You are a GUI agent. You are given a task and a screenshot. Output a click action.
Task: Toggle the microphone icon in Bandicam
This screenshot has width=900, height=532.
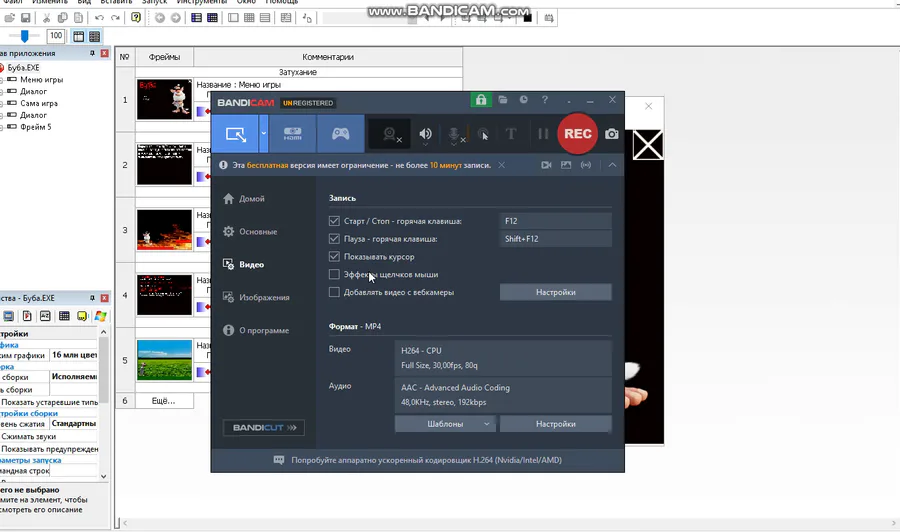pos(455,134)
